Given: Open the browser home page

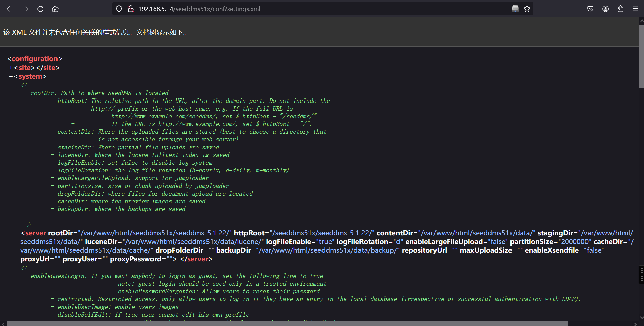Looking at the screenshot, I should point(55,9).
